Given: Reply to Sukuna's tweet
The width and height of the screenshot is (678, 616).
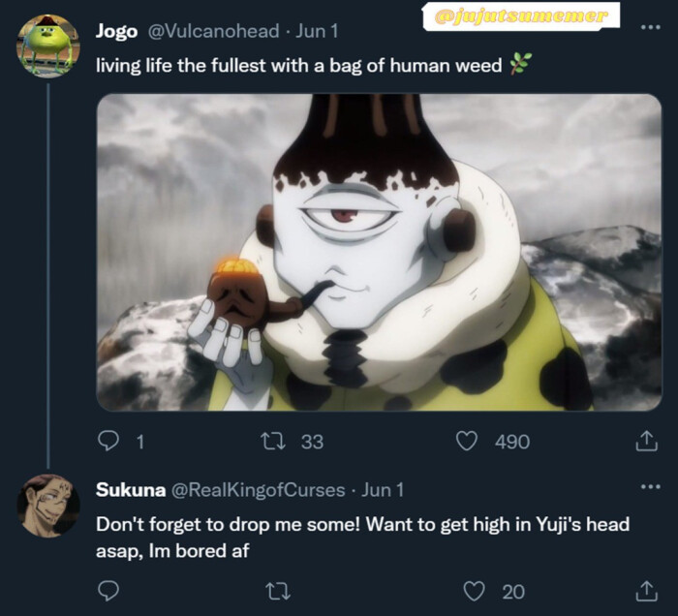Looking at the screenshot, I should (109, 591).
